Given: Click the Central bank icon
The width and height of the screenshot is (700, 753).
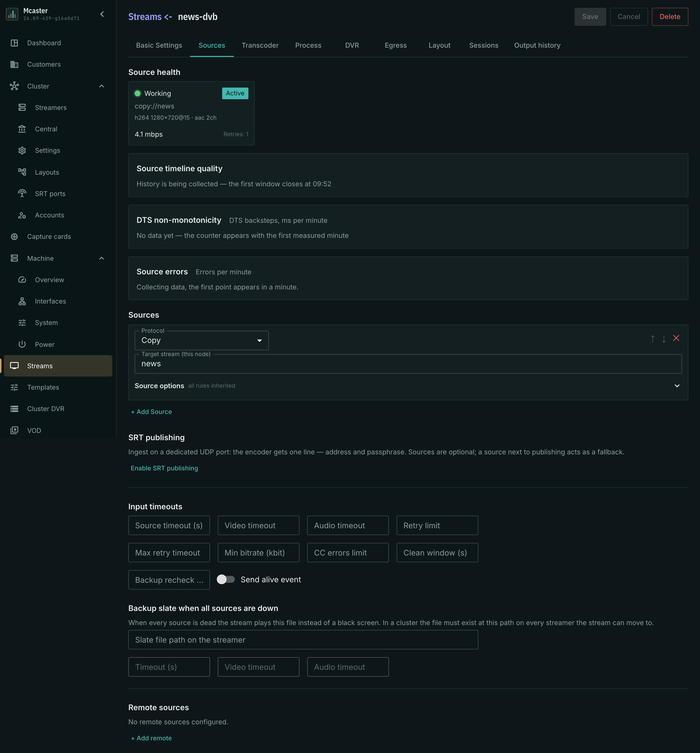Looking at the screenshot, I should pyautogui.click(x=22, y=129).
